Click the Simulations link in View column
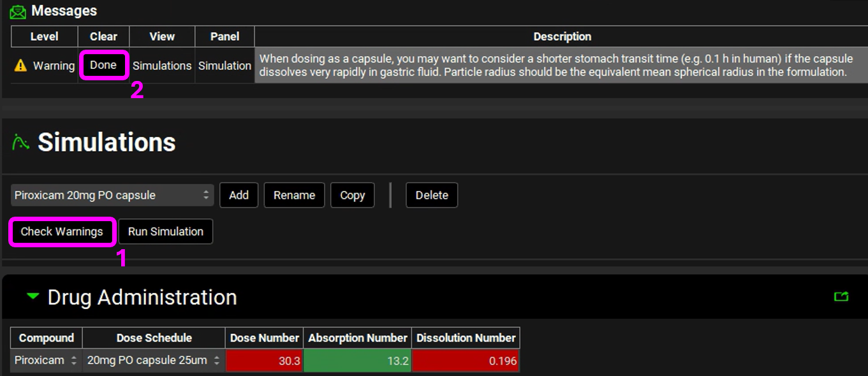868x376 pixels. (162, 66)
